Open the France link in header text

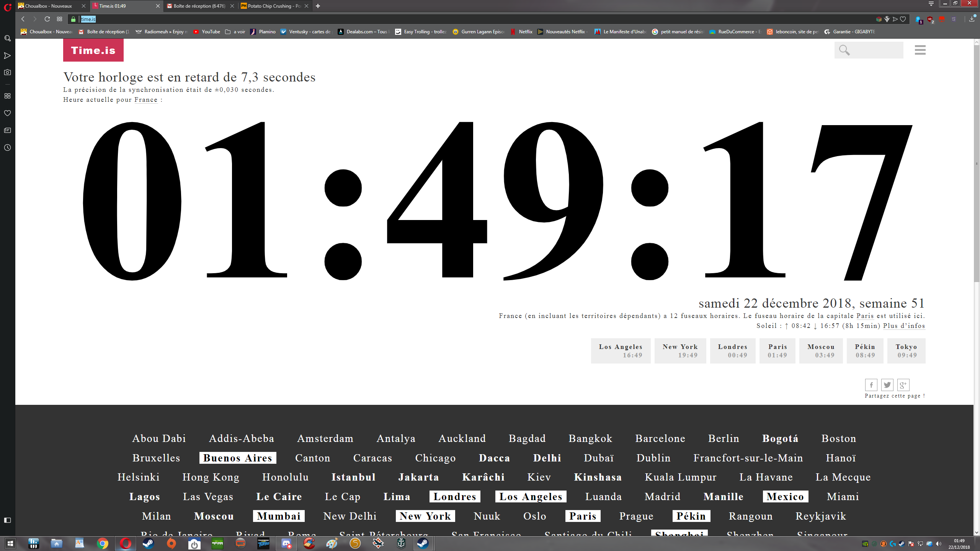[146, 100]
